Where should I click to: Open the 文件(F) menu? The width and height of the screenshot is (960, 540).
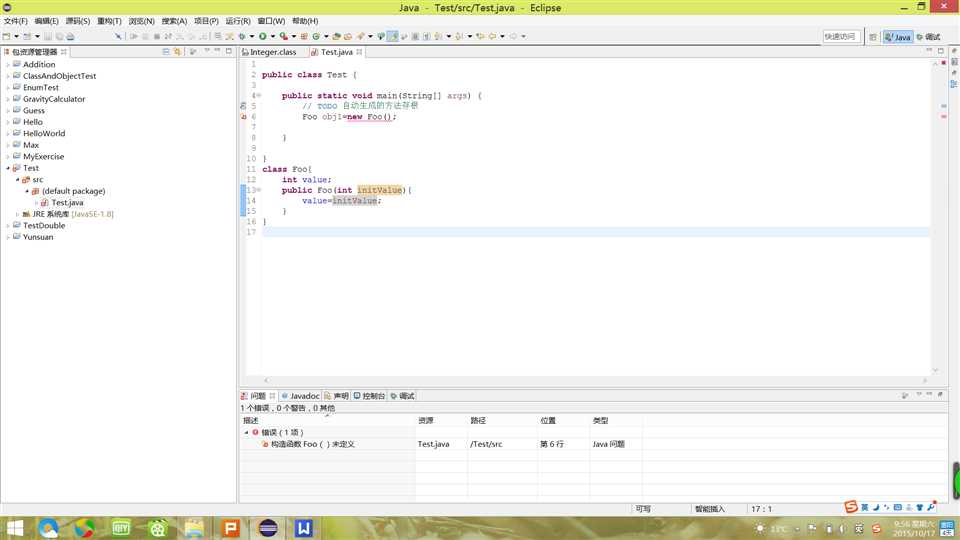tap(15, 21)
